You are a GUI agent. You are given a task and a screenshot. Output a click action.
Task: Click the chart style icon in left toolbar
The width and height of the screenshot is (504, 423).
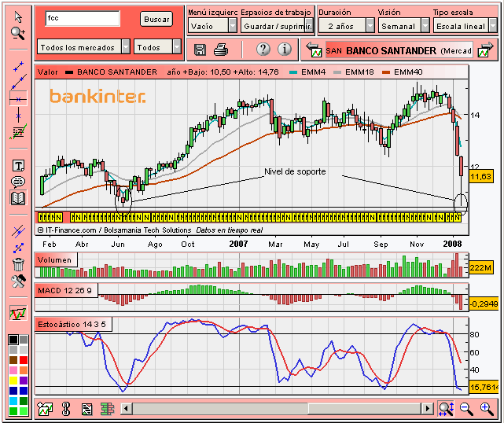[x=18, y=313]
